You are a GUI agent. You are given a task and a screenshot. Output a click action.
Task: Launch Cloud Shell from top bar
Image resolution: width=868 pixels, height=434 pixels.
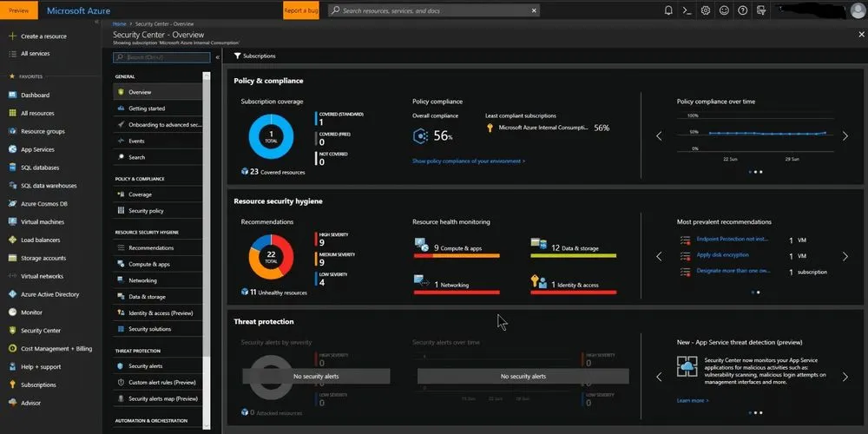[687, 10]
